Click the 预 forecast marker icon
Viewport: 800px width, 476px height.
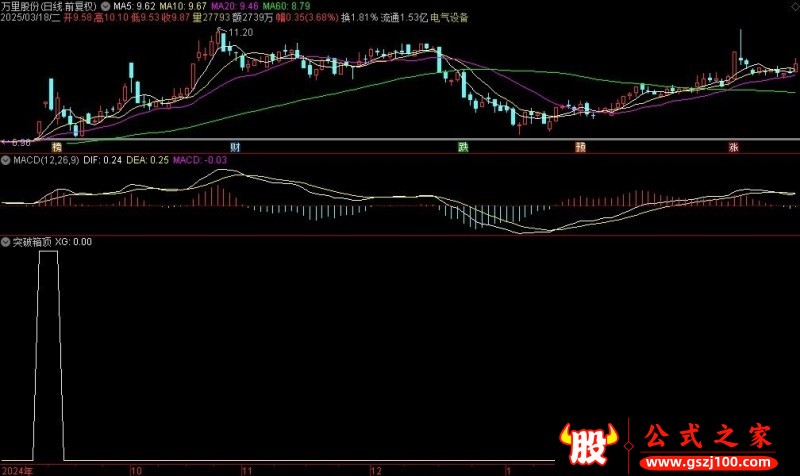pyautogui.click(x=581, y=147)
